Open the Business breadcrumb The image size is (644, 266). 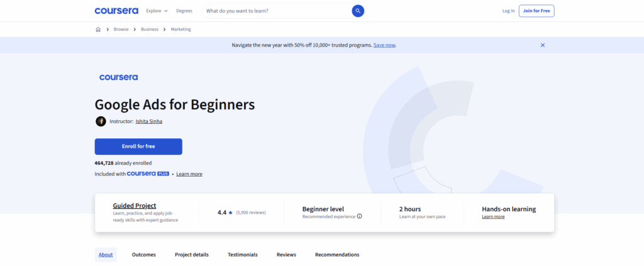click(150, 30)
